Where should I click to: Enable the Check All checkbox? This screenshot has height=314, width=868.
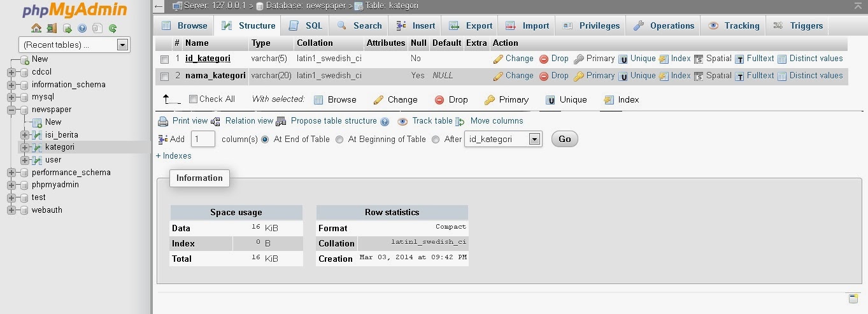click(194, 99)
